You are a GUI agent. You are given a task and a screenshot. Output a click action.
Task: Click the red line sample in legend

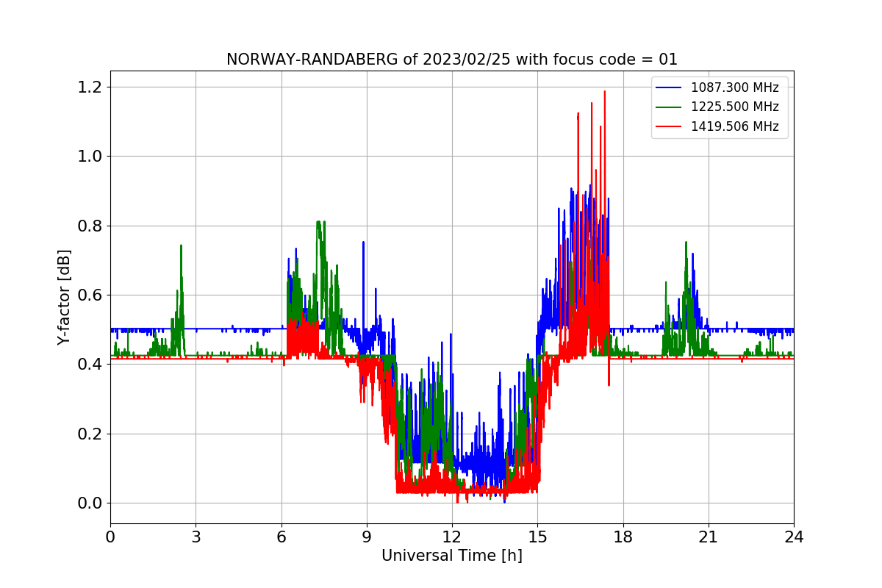coord(670,126)
